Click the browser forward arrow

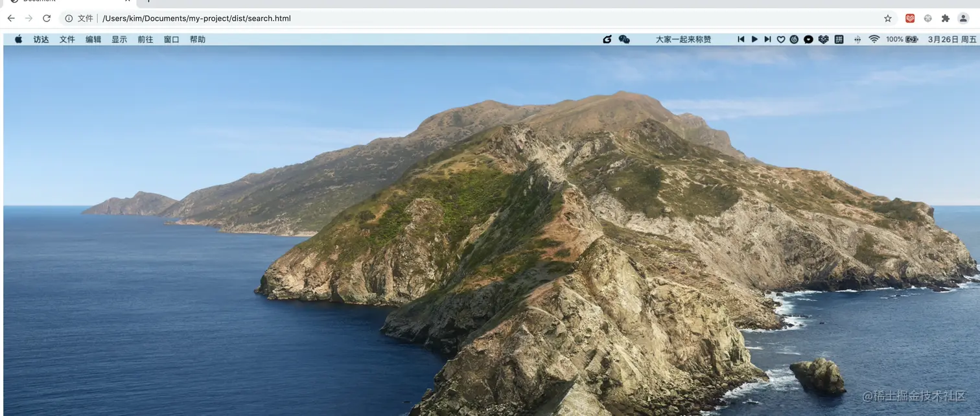coord(29,18)
